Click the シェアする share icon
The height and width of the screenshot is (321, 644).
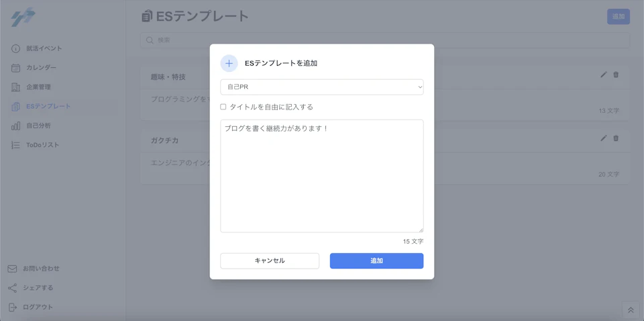(x=13, y=287)
